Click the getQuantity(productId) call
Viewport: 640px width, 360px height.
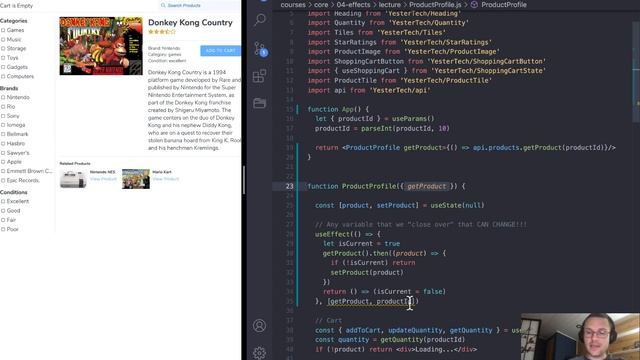pyautogui.click(x=422, y=340)
